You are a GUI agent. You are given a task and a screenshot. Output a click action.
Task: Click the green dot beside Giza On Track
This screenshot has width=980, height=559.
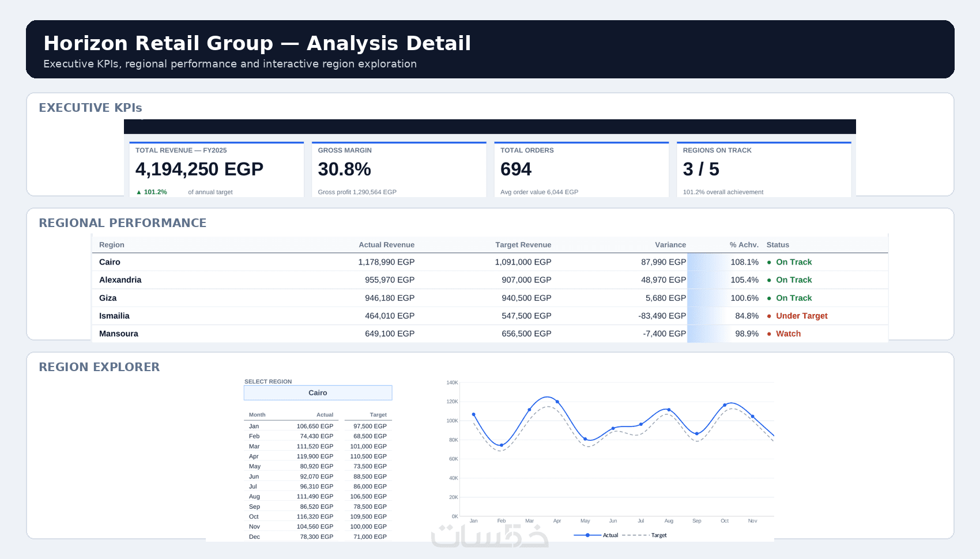(x=769, y=298)
